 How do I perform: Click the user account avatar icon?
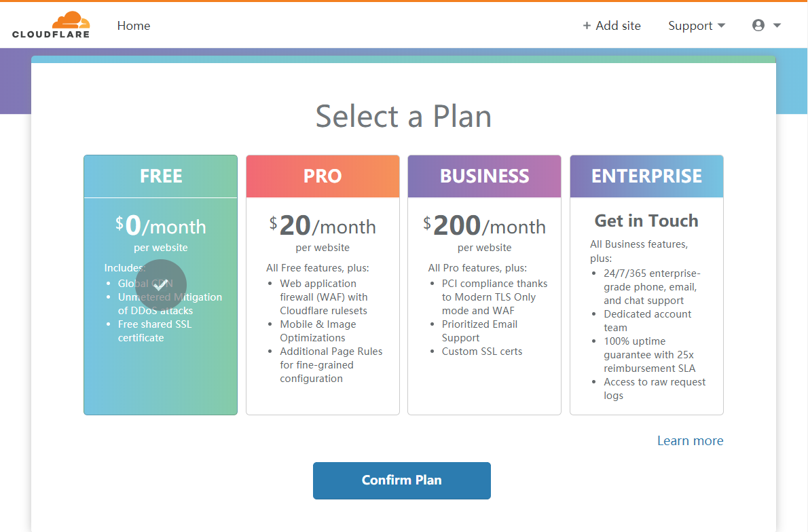click(758, 25)
